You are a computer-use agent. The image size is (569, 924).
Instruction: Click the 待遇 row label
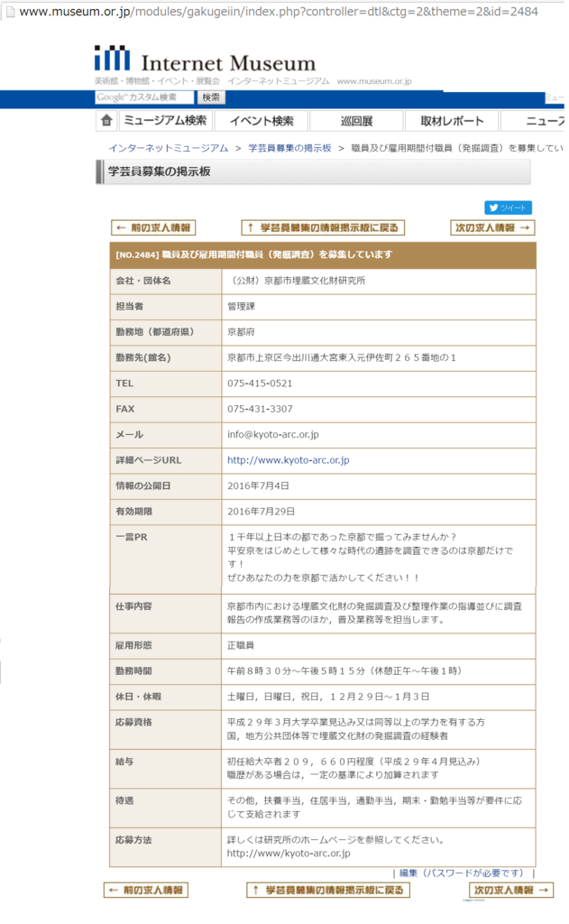coord(124,801)
